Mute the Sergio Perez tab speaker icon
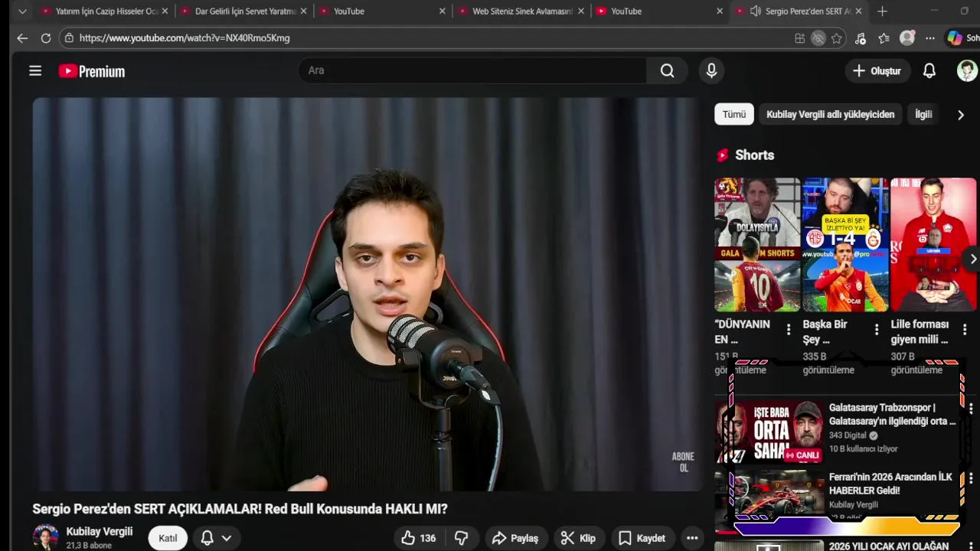This screenshot has width=980, height=551. click(x=755, y=11)
